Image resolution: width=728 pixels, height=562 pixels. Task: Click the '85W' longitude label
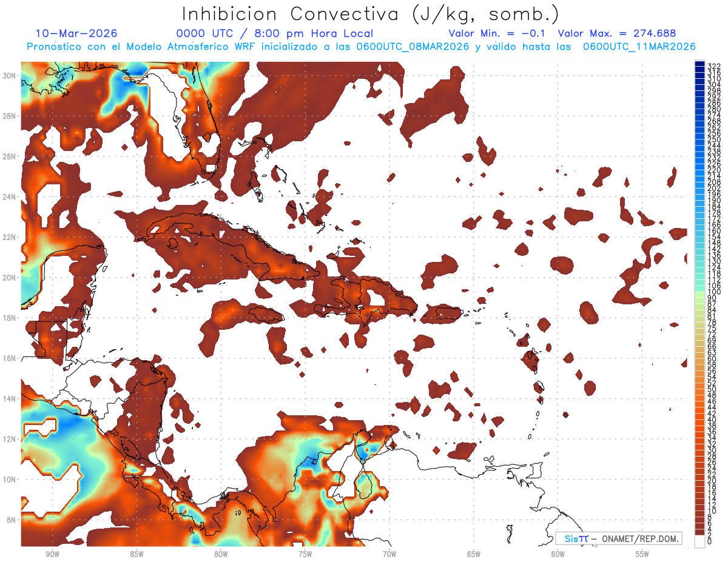point(136,554)
